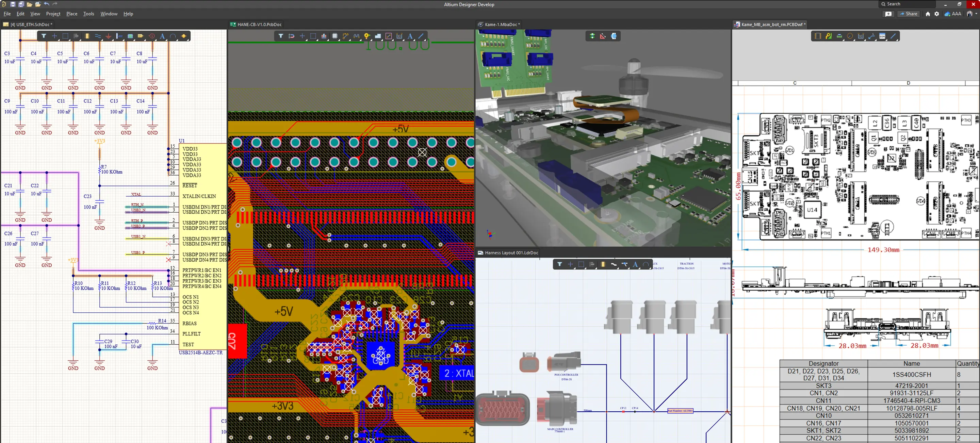980x443 pixels.
Task: Select the Harness Layout 001.LdrDoc tab
Action: pos(510,252)
